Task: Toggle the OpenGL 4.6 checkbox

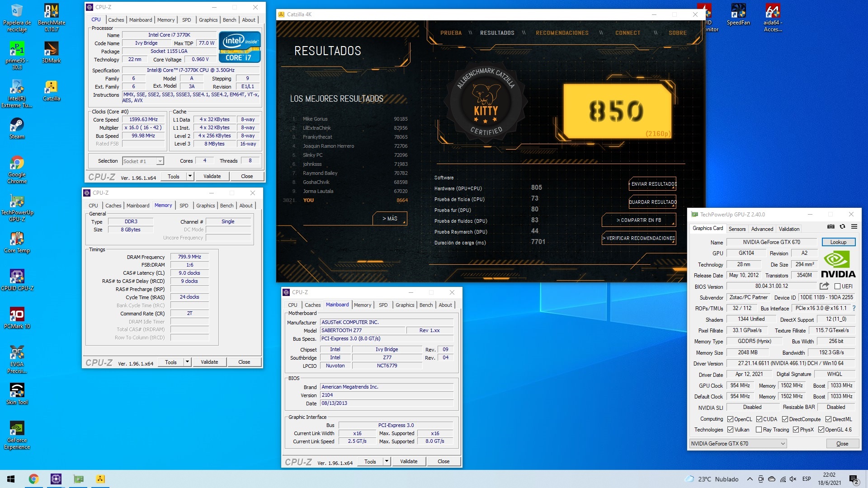Action: pyautogui.click(x=821, y=430)
